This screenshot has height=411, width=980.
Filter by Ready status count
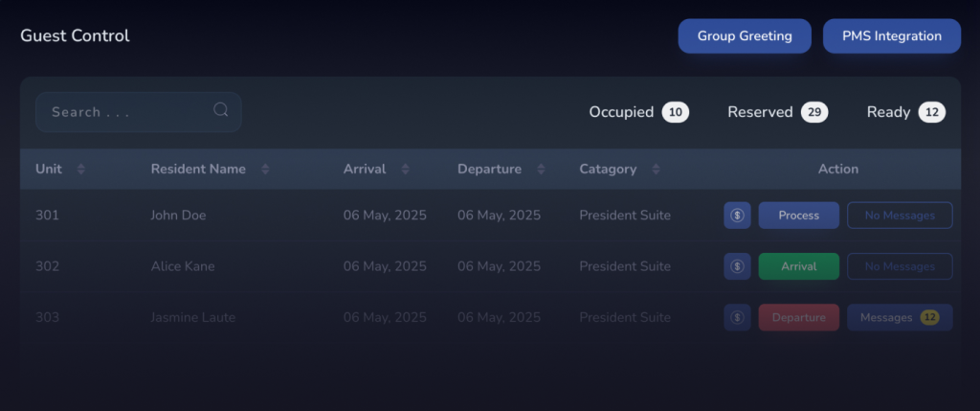[906, 112]
